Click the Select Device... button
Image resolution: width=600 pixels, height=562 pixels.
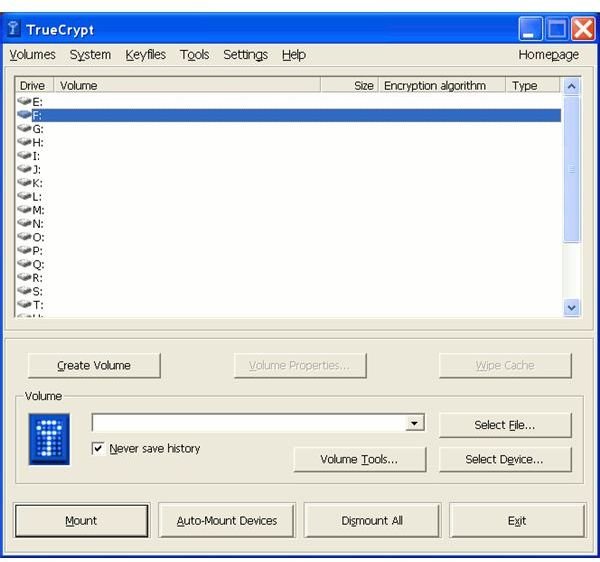505,459
